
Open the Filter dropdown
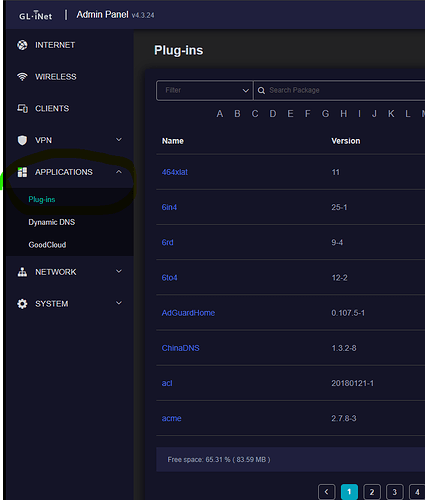(x=204, y=90)
